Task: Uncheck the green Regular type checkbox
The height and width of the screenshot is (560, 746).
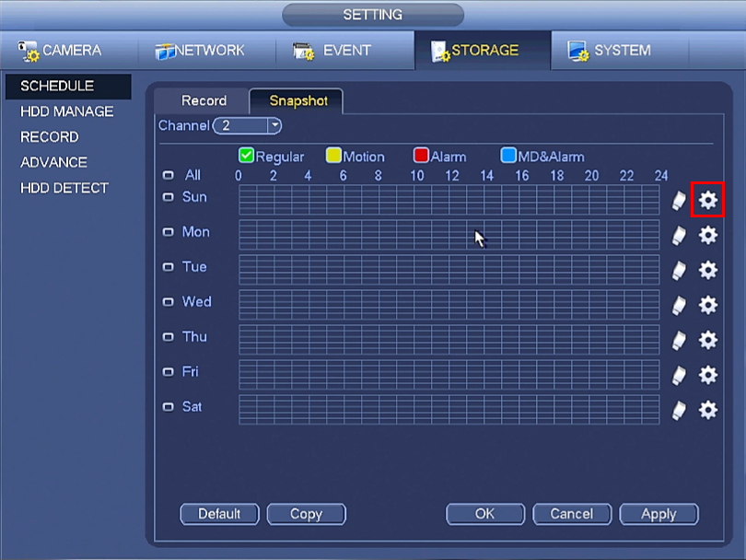Action: [x=246, y=155]
